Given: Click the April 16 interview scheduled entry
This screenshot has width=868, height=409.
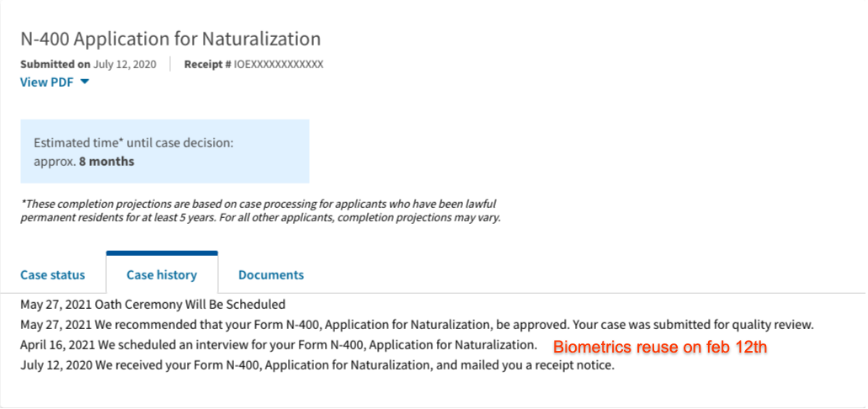Looking at the screenshot, I should (x=279, y=345).
